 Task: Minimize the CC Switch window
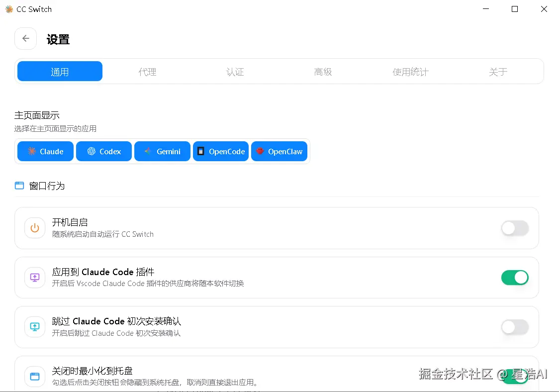tap(486, 9)
